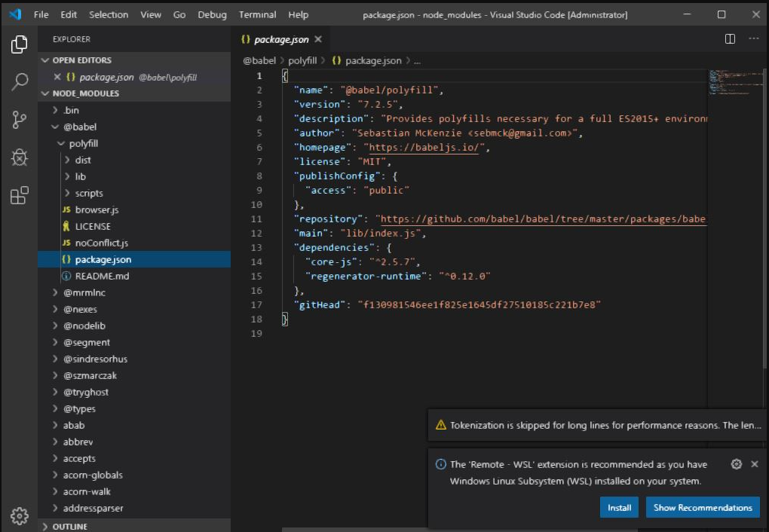Click the JS icon beside noConflict.js

tap(66, 243)
